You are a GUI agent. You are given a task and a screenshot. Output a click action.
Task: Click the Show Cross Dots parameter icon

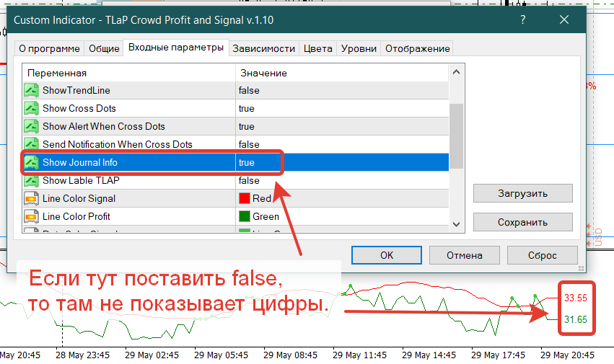pyautogui.click(x=31, y=108)
